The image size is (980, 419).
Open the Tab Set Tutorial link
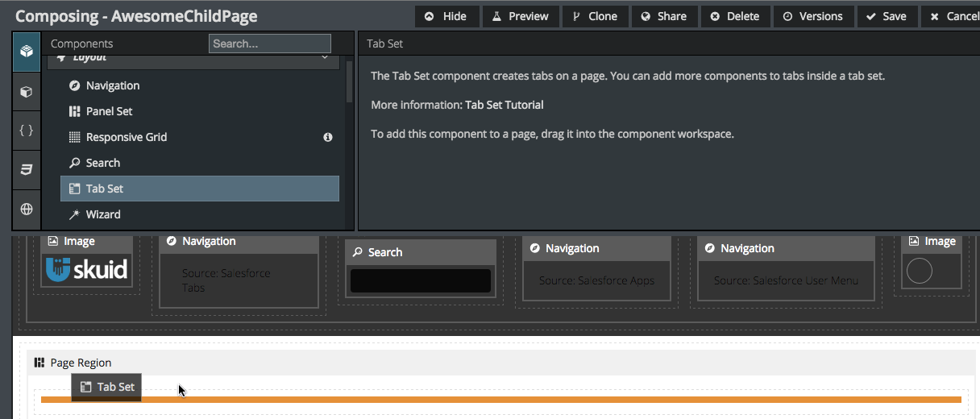pyautogui.click(x=504, y=105)
